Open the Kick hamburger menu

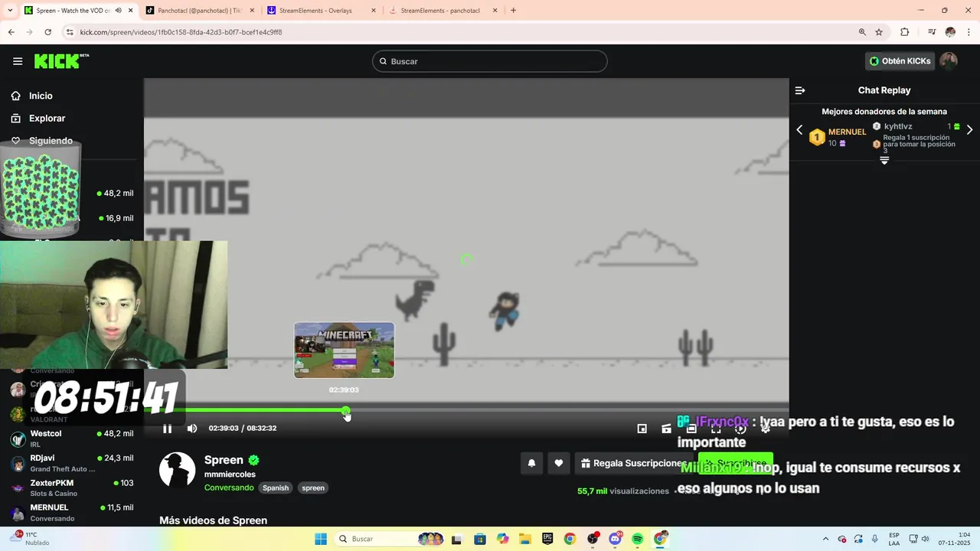click(18, 61)
